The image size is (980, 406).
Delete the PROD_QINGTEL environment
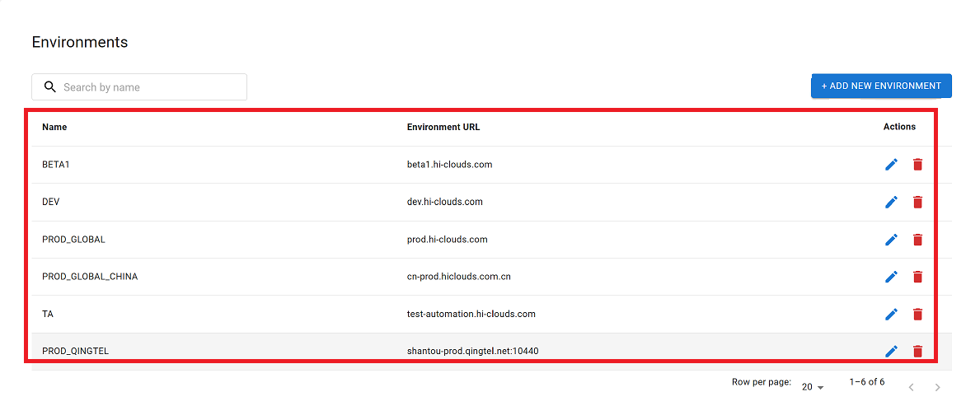click(x=917, y=352)
